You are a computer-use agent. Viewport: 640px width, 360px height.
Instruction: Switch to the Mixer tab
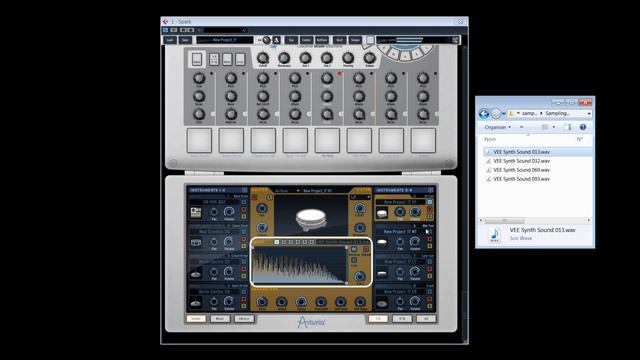click(220, 319)
